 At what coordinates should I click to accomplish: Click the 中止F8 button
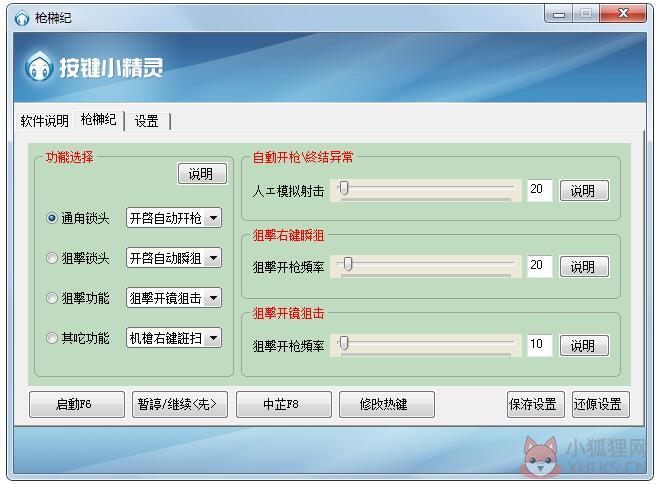tap(284, 404)
